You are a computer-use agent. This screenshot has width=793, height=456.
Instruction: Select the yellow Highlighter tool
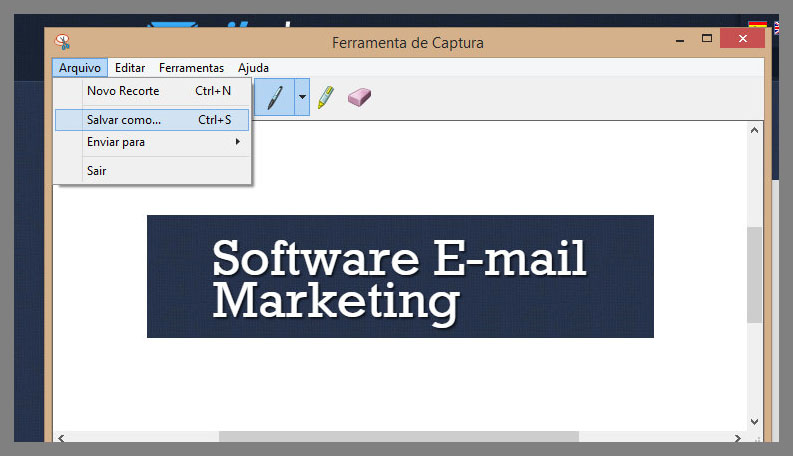click(326, 97)
